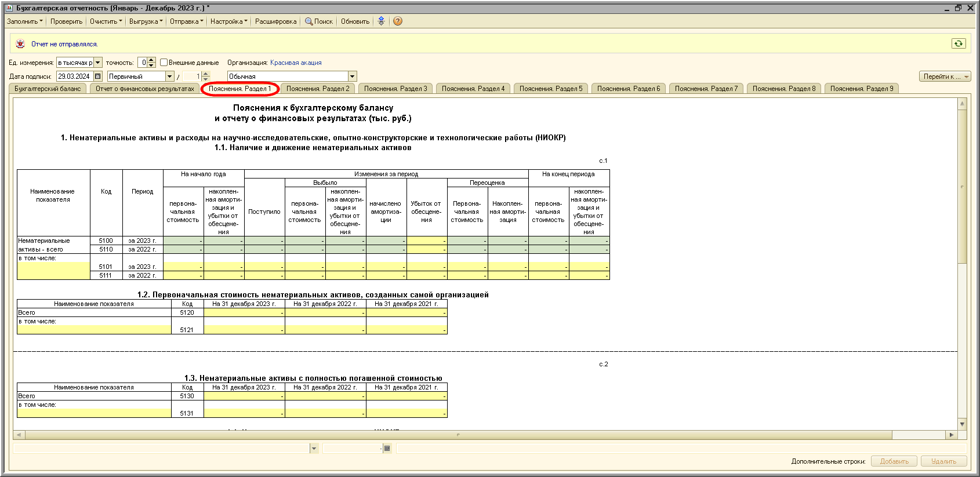The height and width of the screenshot is (477, 980).
Task: Click the 31 декабря 2021 cell in row 5130
Action: [x=406, y=396]
